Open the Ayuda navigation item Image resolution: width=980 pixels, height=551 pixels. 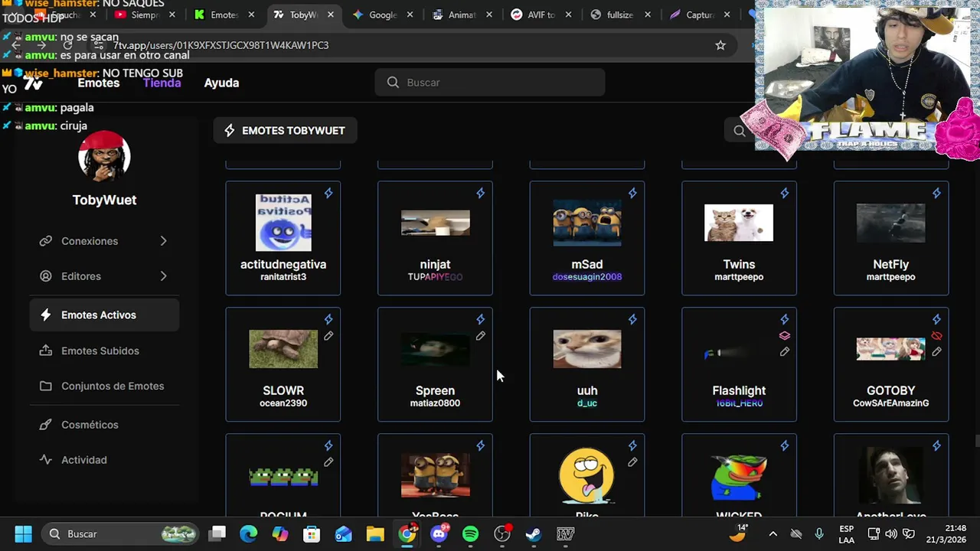[x=221, y=83]
